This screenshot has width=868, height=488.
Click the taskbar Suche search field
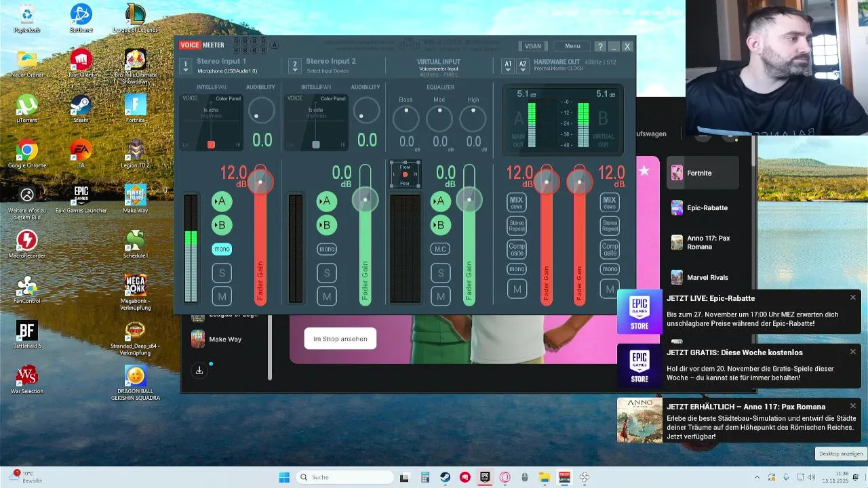click(x=345, y=477)
